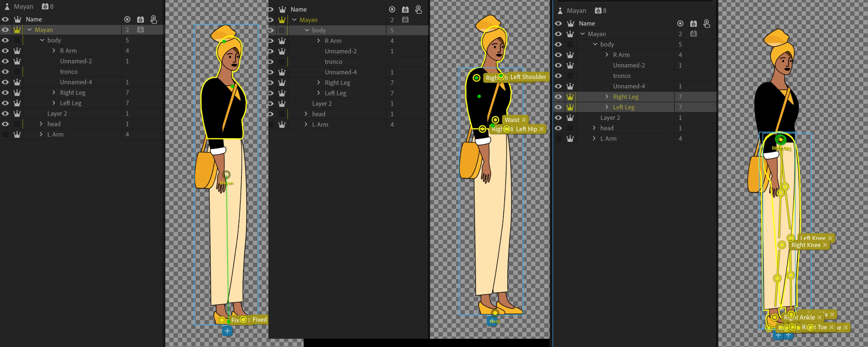This screenshot has height=347, width=868.
Task: Hide the highlighted Right Leg layer with its eye
Action: pos(558,97)
